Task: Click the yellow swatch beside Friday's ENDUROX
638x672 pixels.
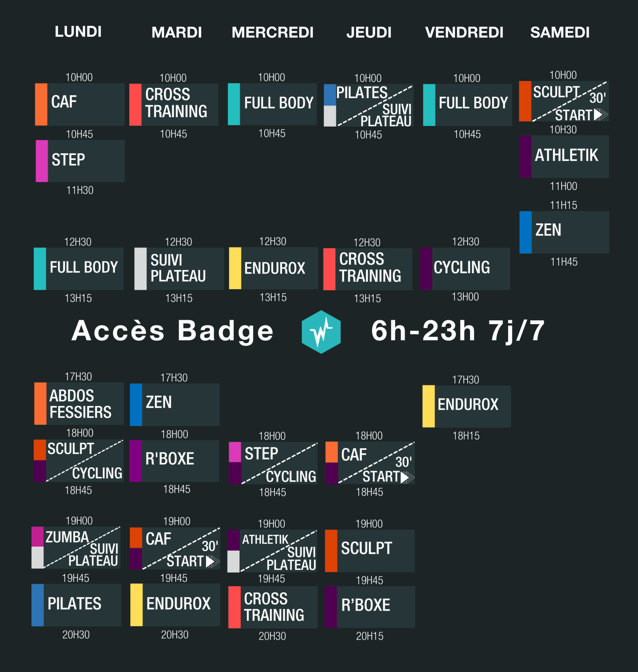Action: click(428, 406)
